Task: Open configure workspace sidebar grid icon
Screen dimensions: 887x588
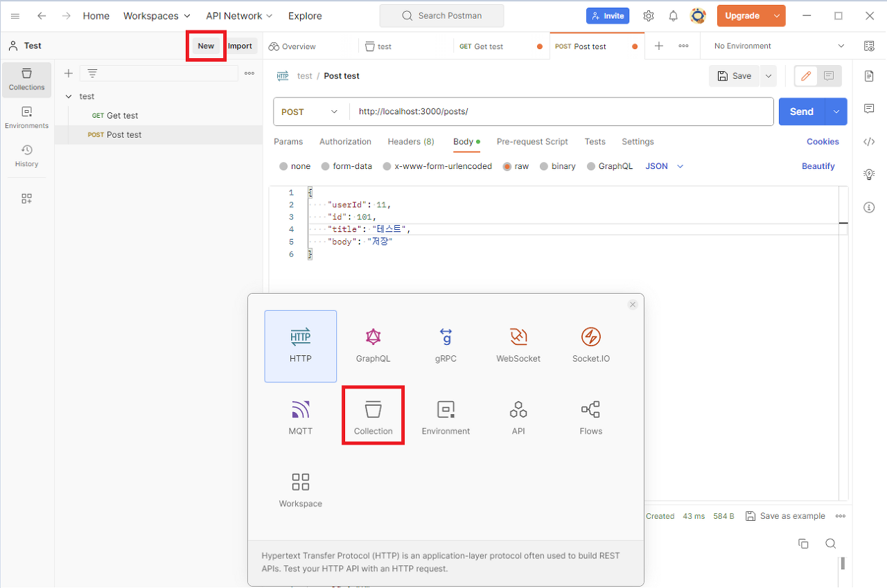Action: tap(27, 199)
